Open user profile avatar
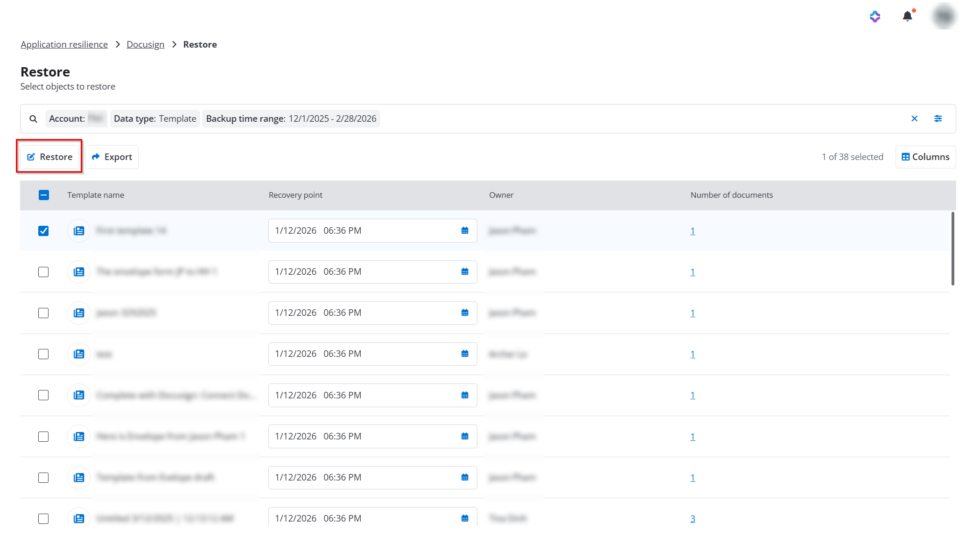This screenshot has height=543, width=980. 944,16
